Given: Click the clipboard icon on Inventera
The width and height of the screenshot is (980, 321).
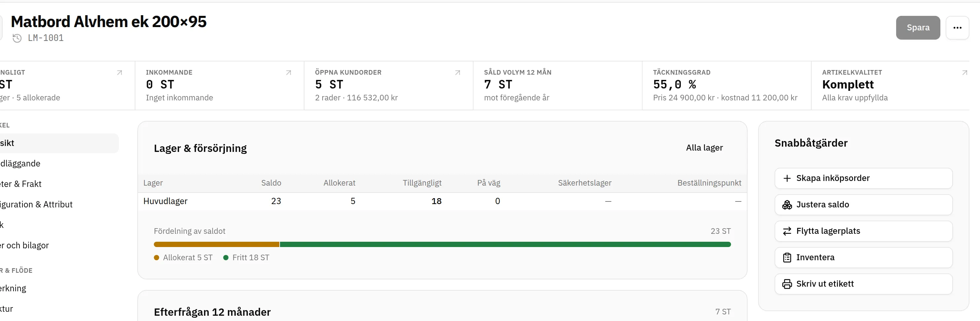Looking at the screenshot, I should pyautogui.click(x=787, y=258).
